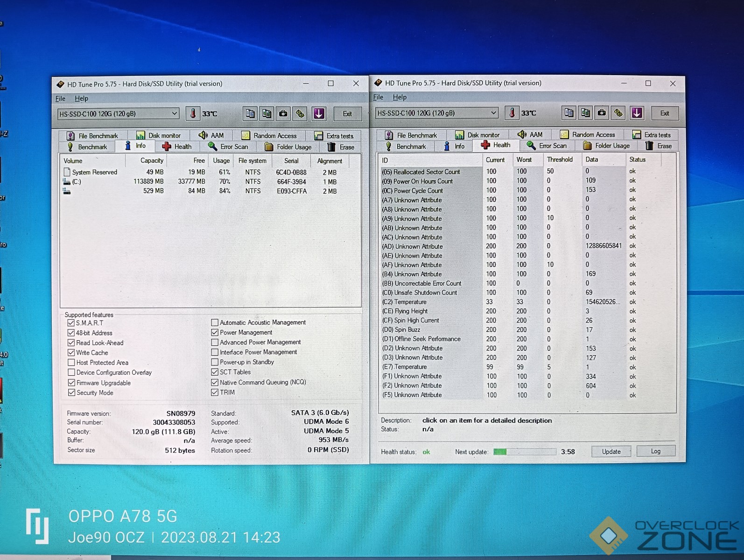Toggle TRIM checkbox

click(215, 392)
